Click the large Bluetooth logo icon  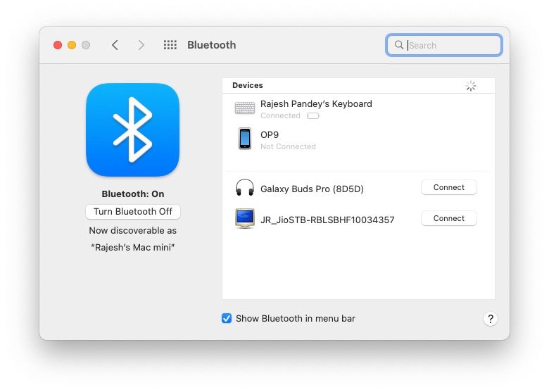(x=133, y=130)
